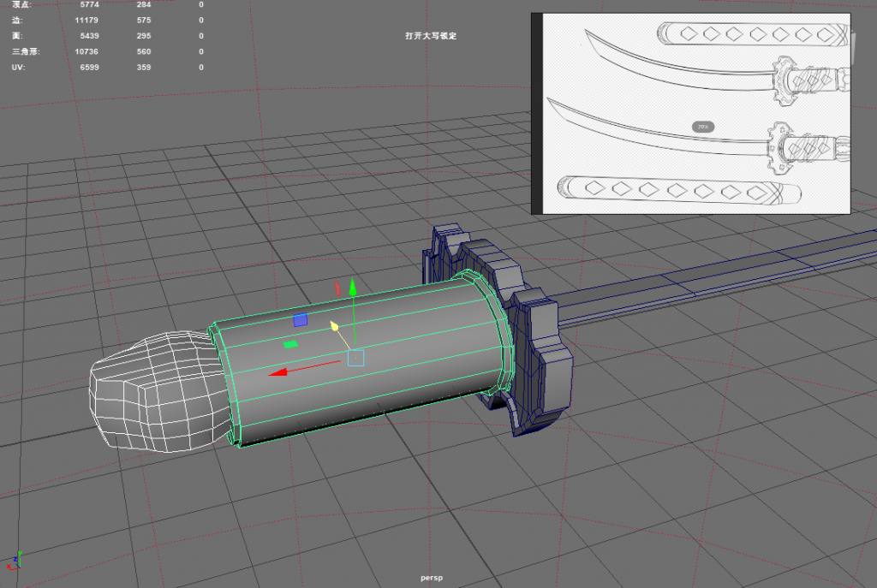Click the selected triangle value 560
This screenshot has width=877, height=588.
tap(144, 51)
